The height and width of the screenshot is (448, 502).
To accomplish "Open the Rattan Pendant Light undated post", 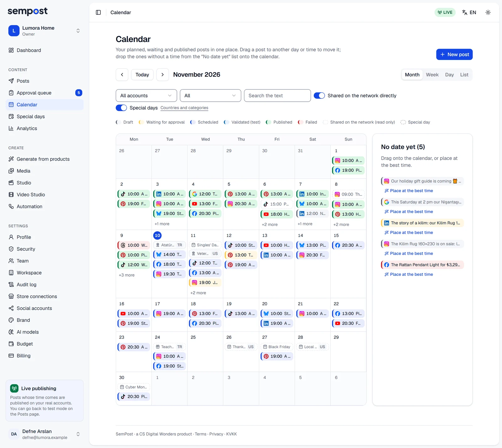I will (x=422, y=265).
